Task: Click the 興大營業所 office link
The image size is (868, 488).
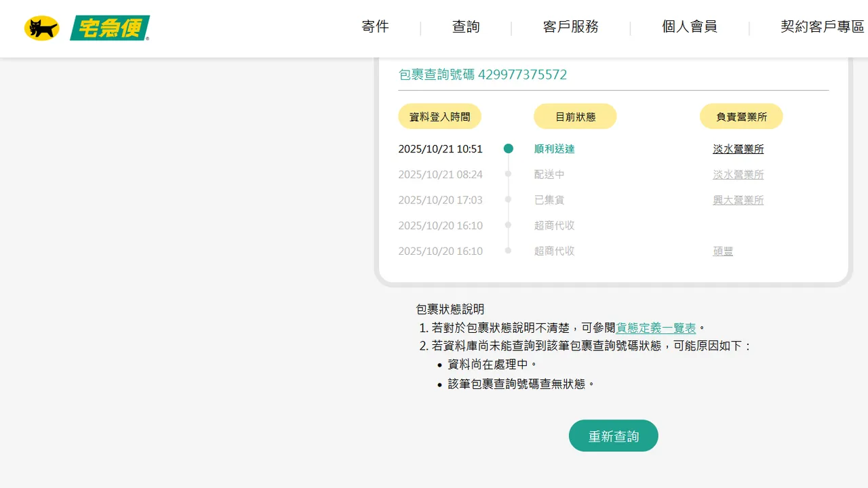Action: pyautogui.click(x=738, y=200)
